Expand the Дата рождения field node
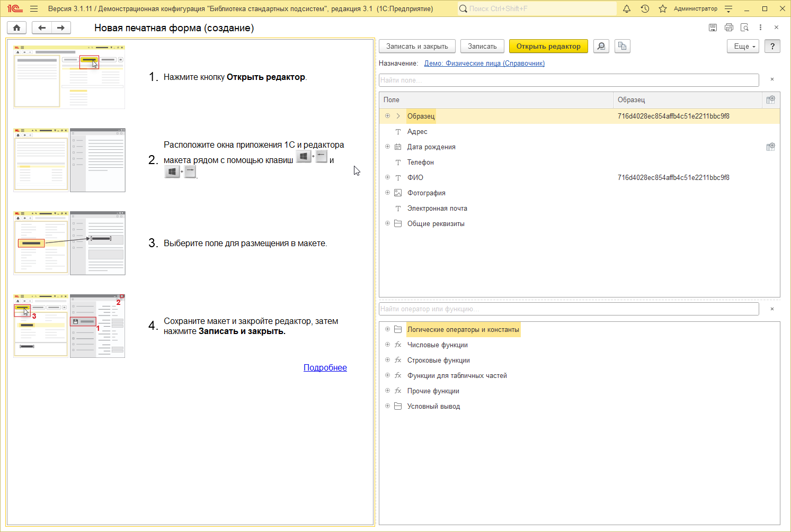 (387, 147)
